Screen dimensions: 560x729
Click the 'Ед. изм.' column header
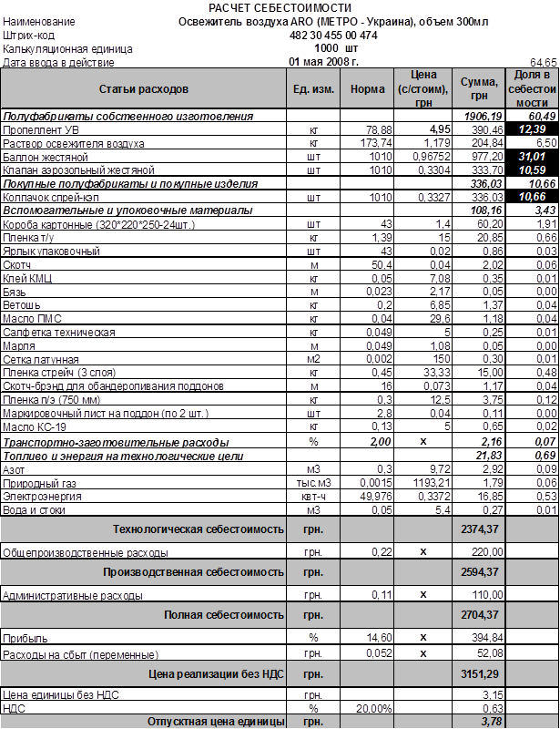[313, 90]
